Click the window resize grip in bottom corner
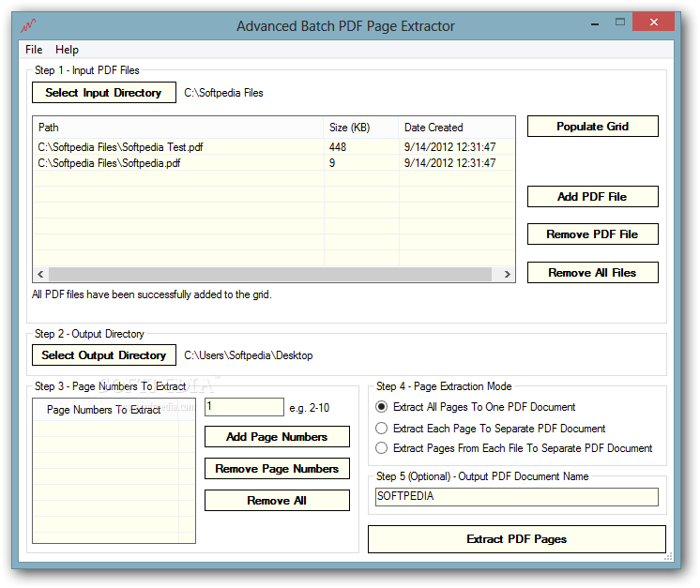This screenshot has height=588, width=700. (668, 556)
